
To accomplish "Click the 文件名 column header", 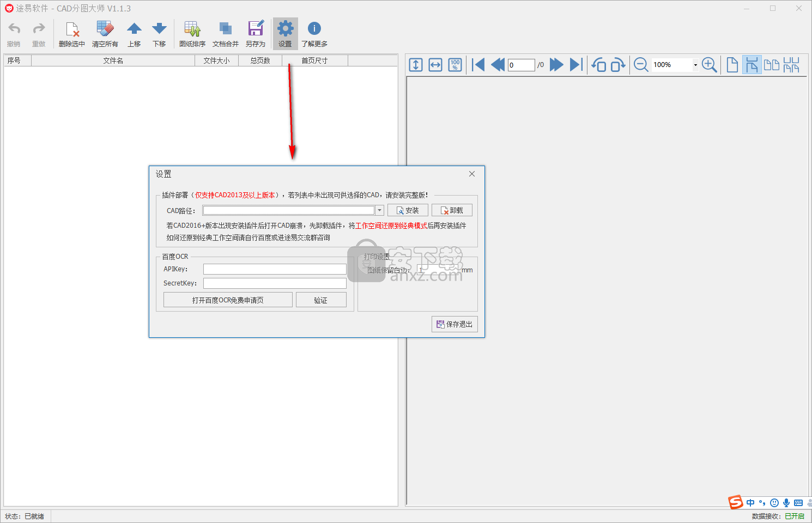I will (113, 60).
